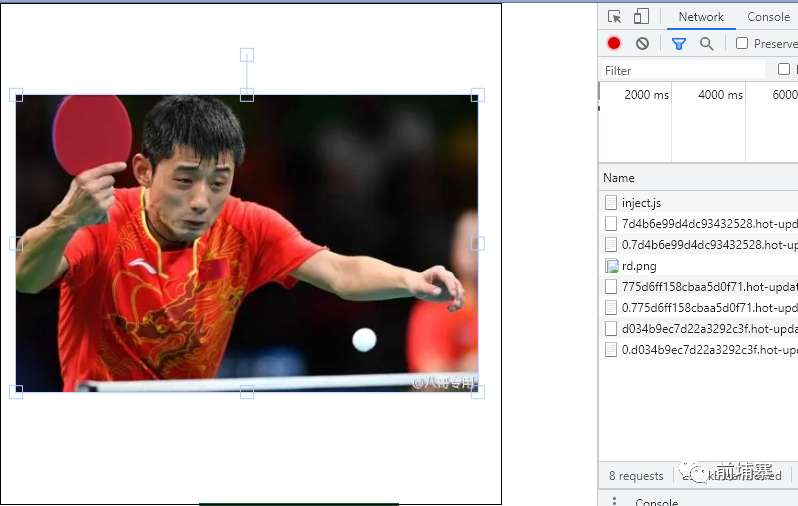
Task: Select the 7d4b6e99d4dc93432528.hot-update request
Action: (699, 223)
